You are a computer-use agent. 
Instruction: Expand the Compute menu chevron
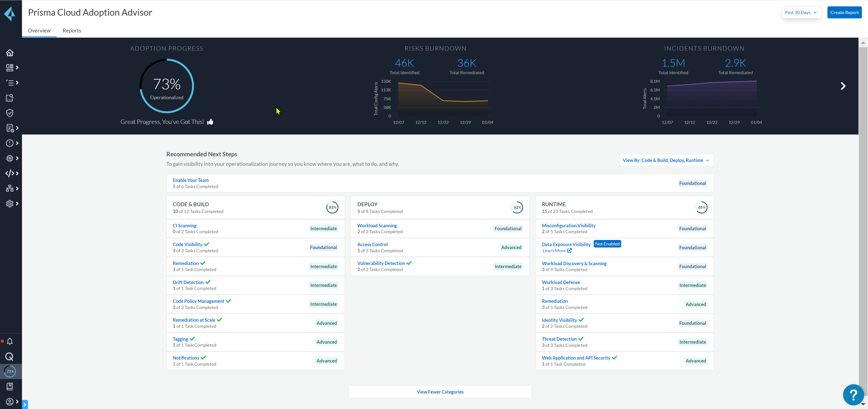pos(17,158)
